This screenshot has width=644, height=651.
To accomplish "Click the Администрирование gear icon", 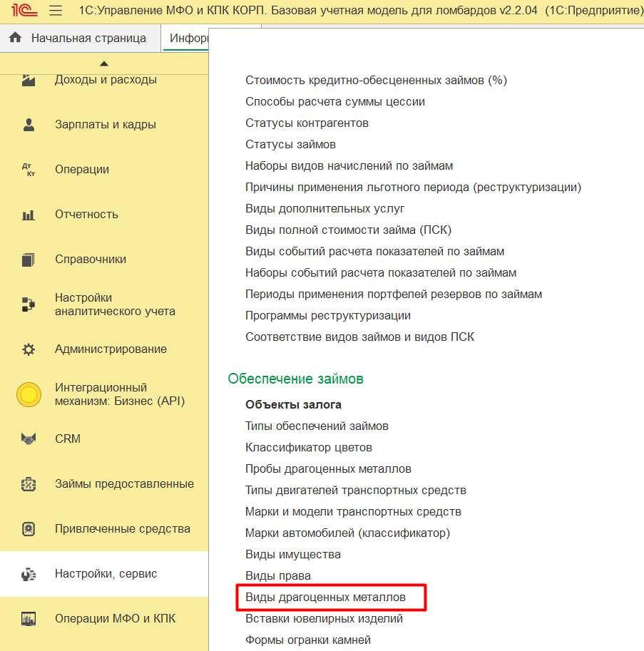I will (29, 349).
